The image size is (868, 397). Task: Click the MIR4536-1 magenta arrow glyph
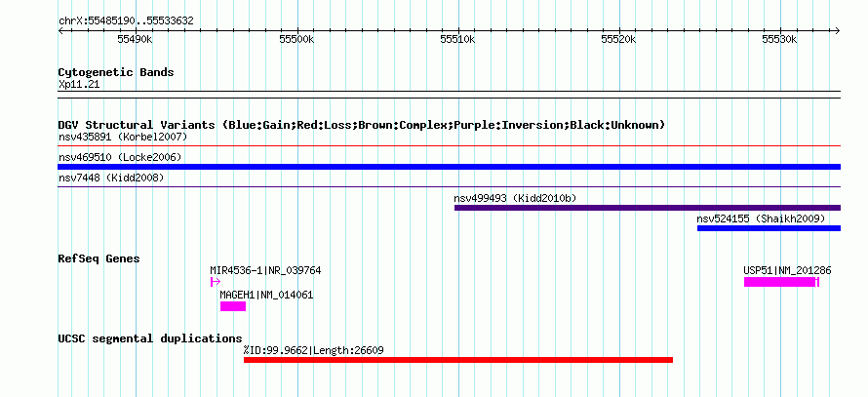pyautogui.click(x=216, y=282)
